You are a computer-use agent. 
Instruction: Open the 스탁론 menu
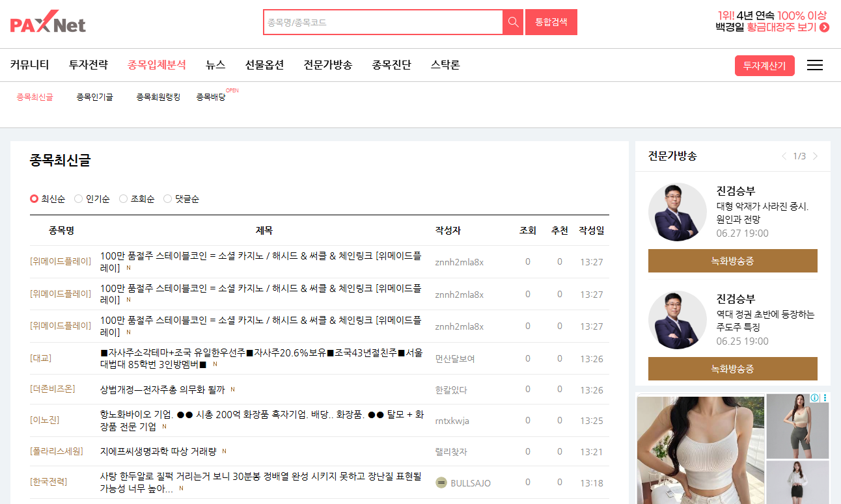click(445, 65)
